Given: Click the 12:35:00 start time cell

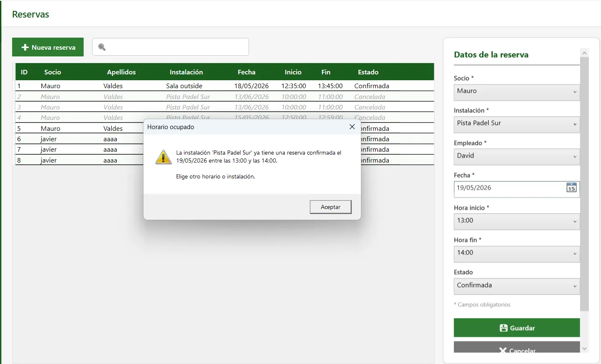Looking at the screenshot, I should (294, 86).
